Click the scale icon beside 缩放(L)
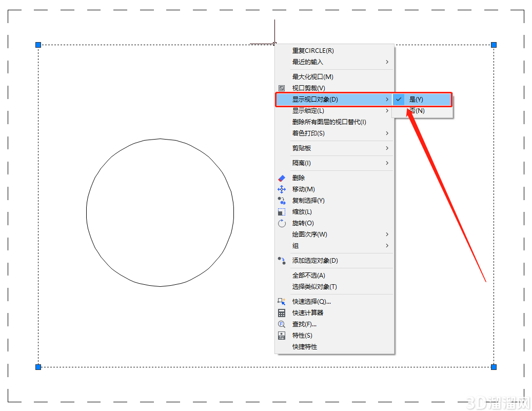 [282, 212]
